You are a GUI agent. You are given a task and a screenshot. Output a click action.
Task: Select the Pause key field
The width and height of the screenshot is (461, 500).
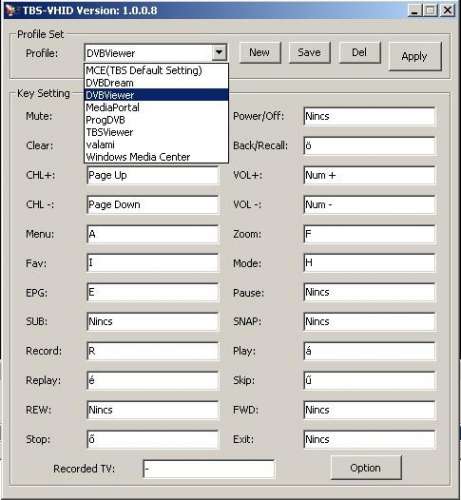369,292
